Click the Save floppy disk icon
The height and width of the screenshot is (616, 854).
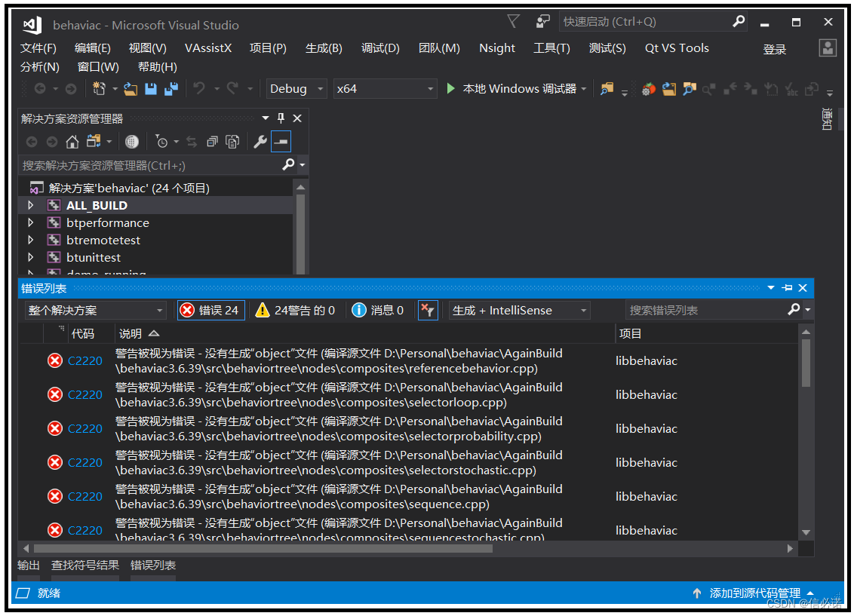pos(151,89)
